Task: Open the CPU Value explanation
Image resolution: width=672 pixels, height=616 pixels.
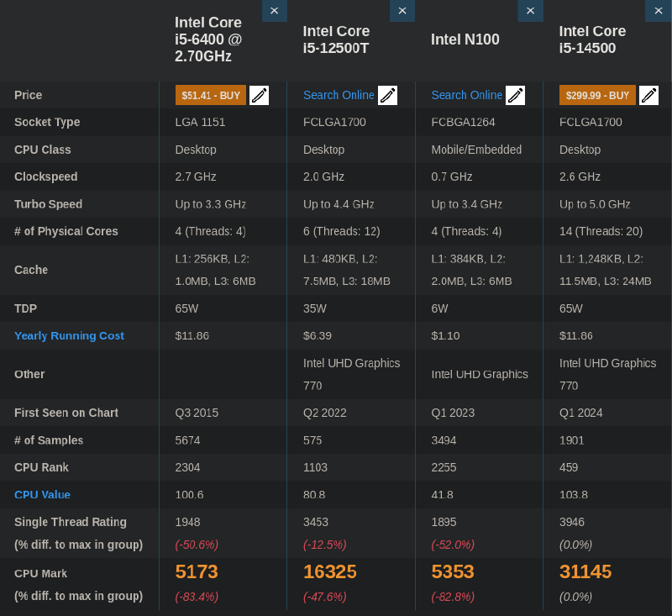Action: click(x=42, y=494)
